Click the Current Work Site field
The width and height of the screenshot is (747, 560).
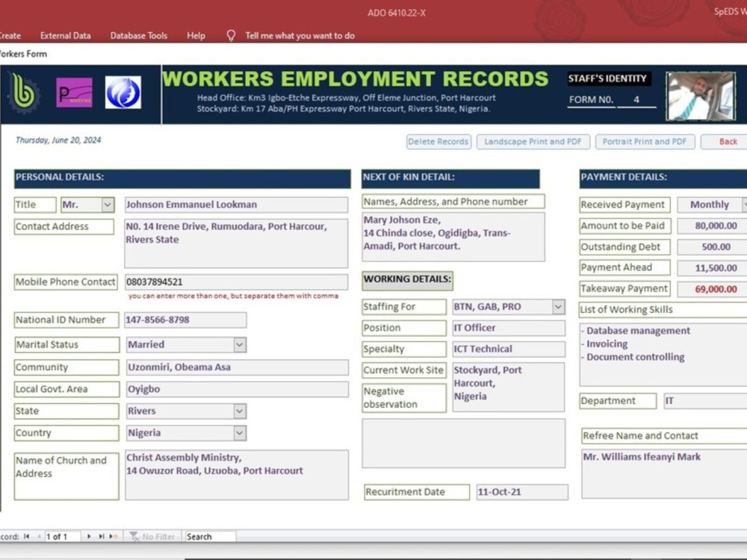coord(508,387)
